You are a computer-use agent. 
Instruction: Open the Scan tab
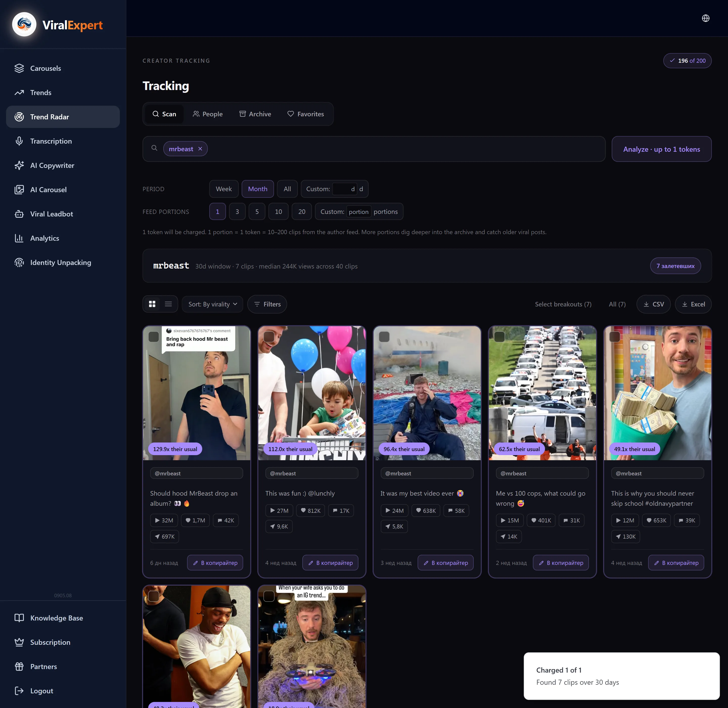click(x=164, y=114)
